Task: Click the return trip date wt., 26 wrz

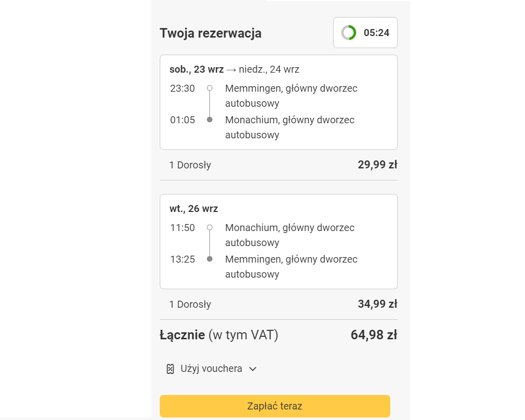Action: point(194,208)
